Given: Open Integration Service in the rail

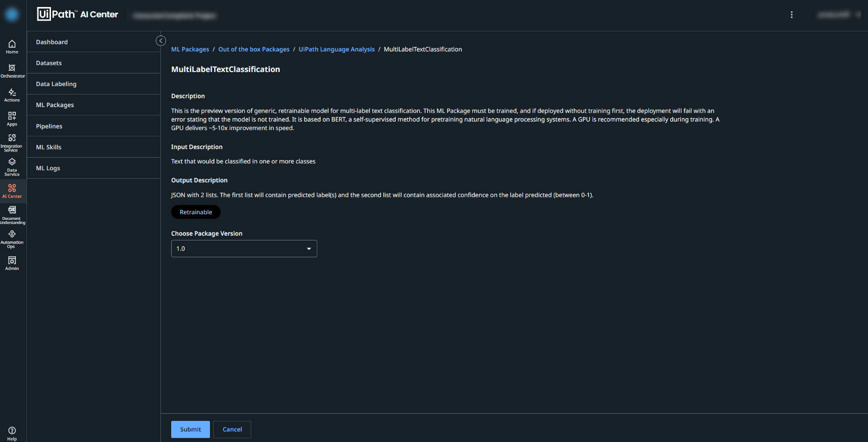Looking at the screenshot, I should [x=12, y=143].
